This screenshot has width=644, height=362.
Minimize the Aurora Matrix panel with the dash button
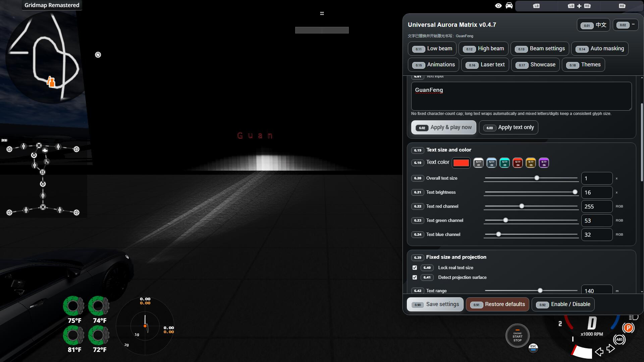625,25
